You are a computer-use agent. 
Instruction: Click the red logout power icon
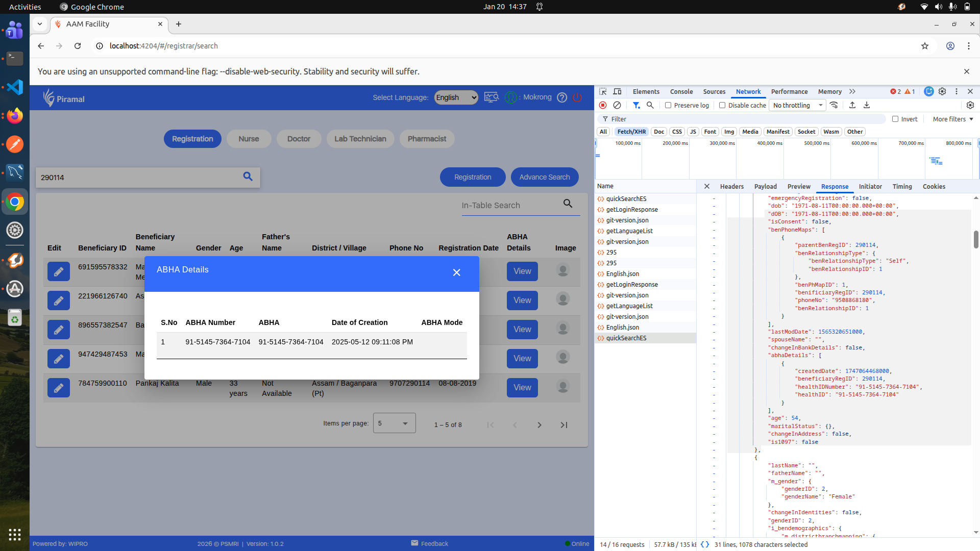click(577, 97)
